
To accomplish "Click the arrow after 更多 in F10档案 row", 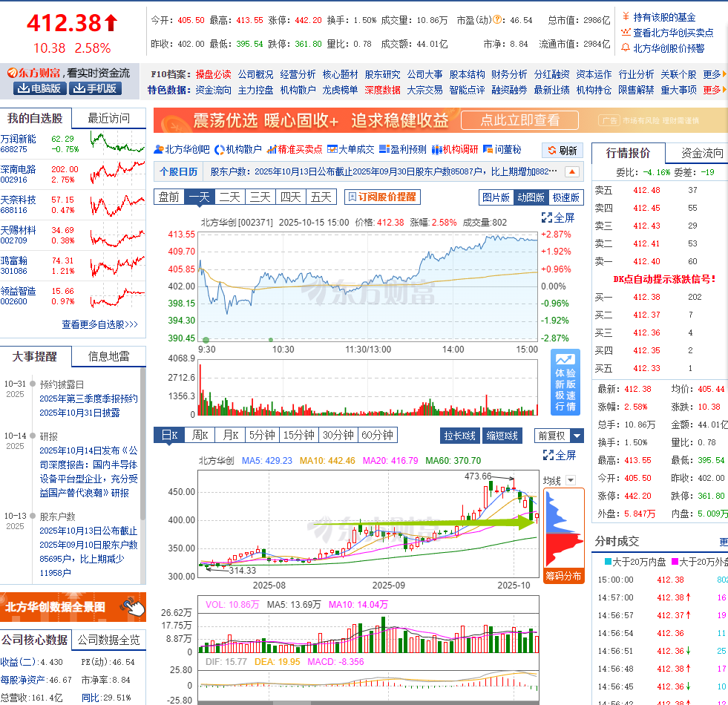I will click(724, 74).
